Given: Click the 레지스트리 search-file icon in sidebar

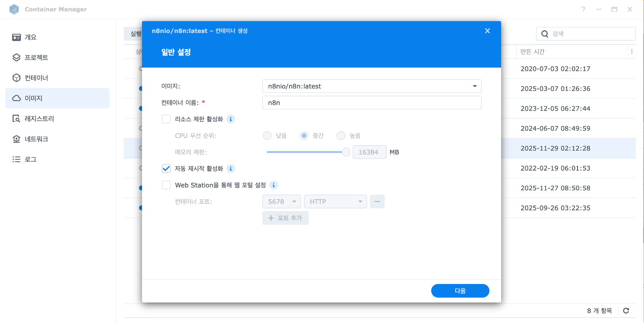Looking at the screenshot, I should pyautogui.click(x=17, y=119).
